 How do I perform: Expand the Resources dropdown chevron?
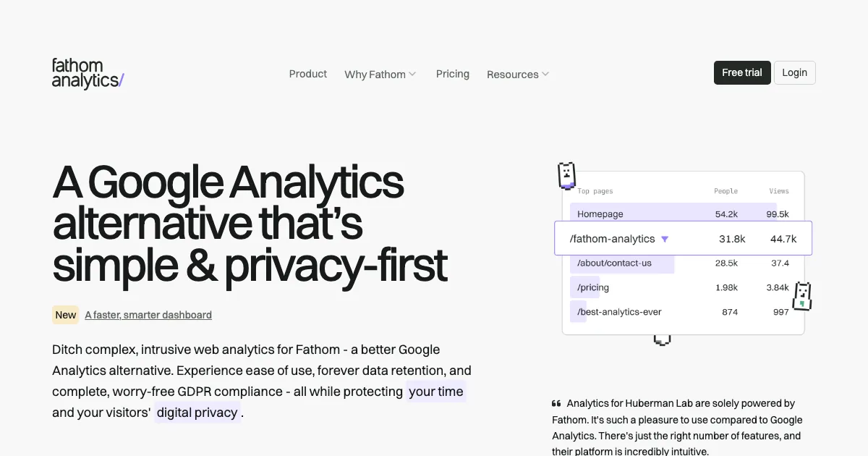(x=545, y=74)
